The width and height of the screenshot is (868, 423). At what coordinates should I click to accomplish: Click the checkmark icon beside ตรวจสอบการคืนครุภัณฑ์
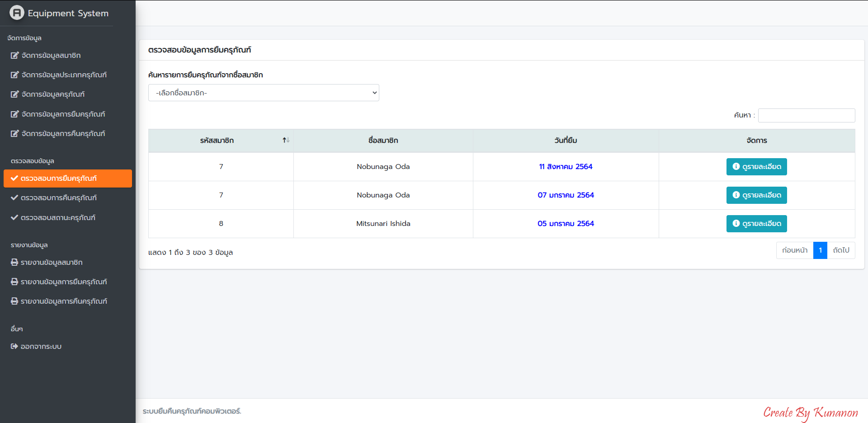click(x=14, y=198)
